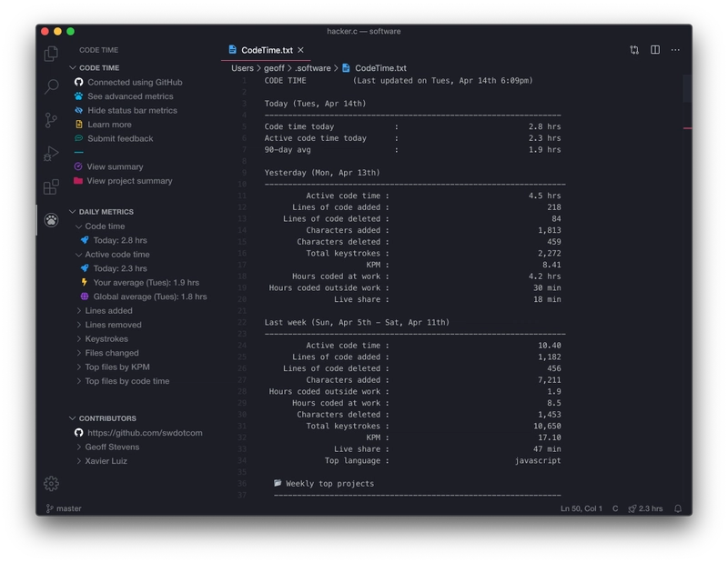Select the Code Time paw icon in activity bar
The height and width of the screenshot is (563, 728).
(51, 220)
